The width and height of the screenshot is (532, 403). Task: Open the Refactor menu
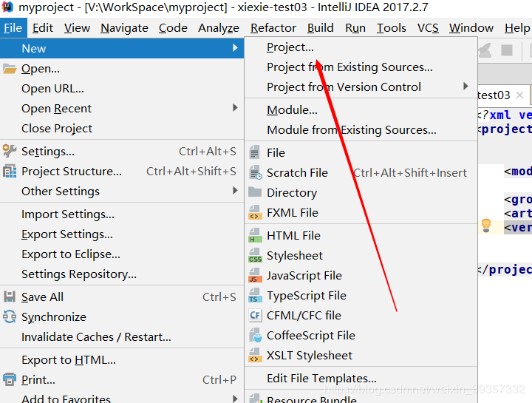(273, 28)
